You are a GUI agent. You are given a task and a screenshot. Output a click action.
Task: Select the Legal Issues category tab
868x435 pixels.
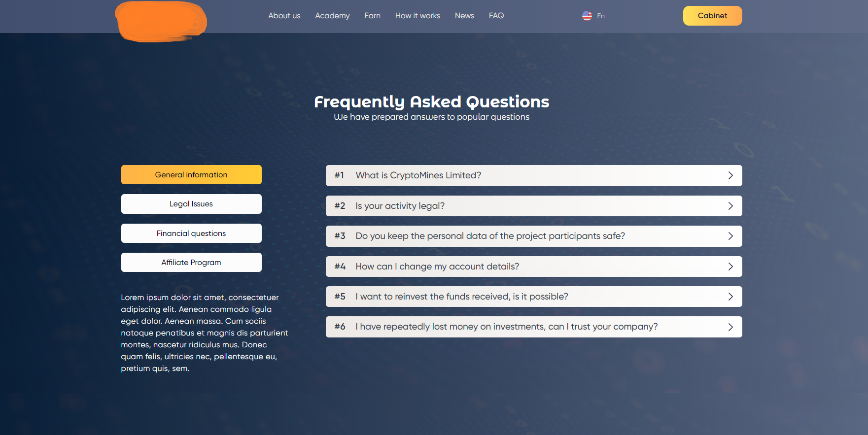coord(191,204)
